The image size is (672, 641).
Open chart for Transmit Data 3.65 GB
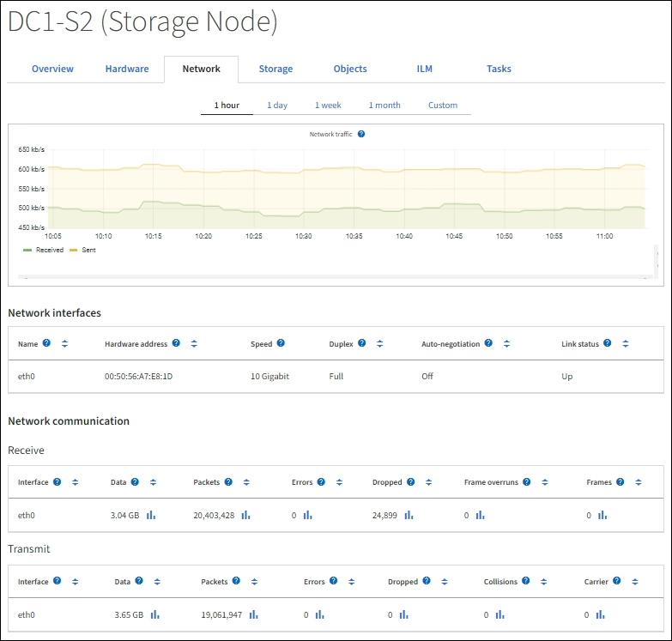155,614
